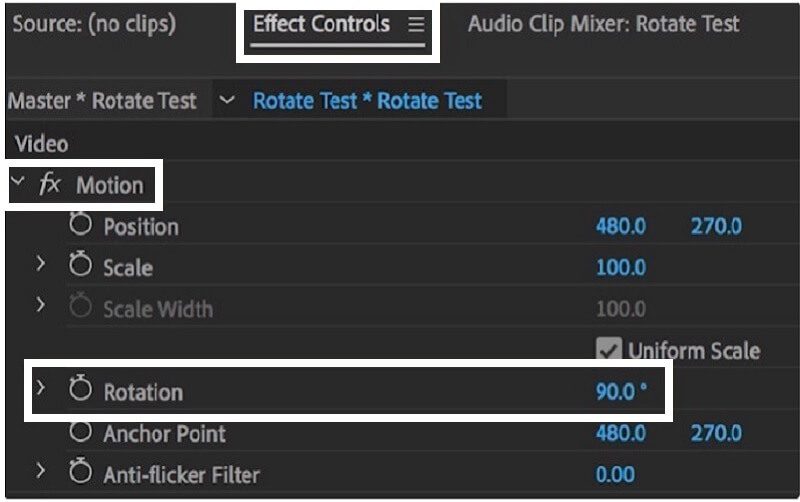Toggle Position animation stopwatch
800x502 pixels.
[x=81, y=224]
